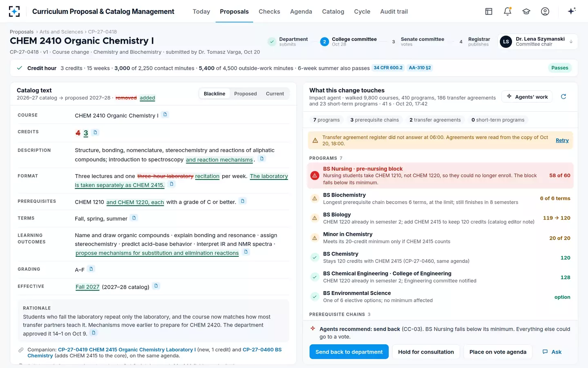Open the source note icon in Rationale box
This screenshot has width=588, height=368.
click(94, 333)
